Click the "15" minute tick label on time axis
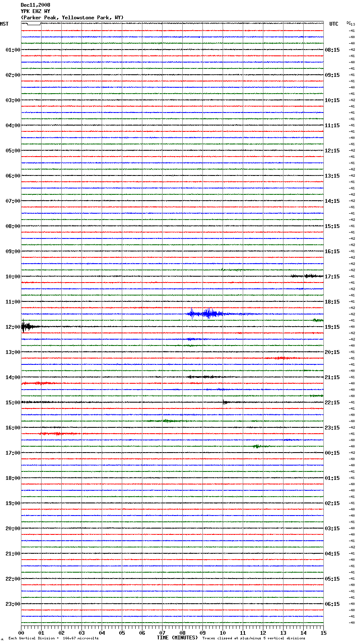 pyautogui.click(x=323, y=633)
